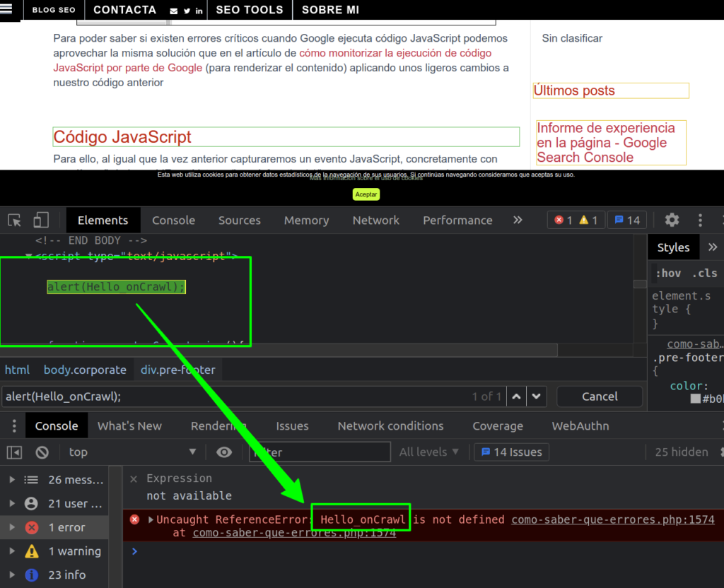Open the hamburger menu on website
Image resolution: width=724 pixels, height=588 pixels.
pyautogui.click(x=6, y=9)
